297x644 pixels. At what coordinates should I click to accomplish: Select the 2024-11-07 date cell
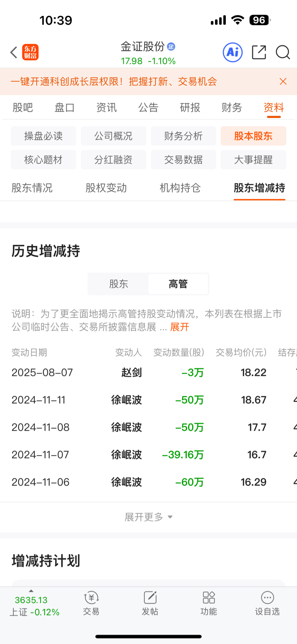click(40, 455)
